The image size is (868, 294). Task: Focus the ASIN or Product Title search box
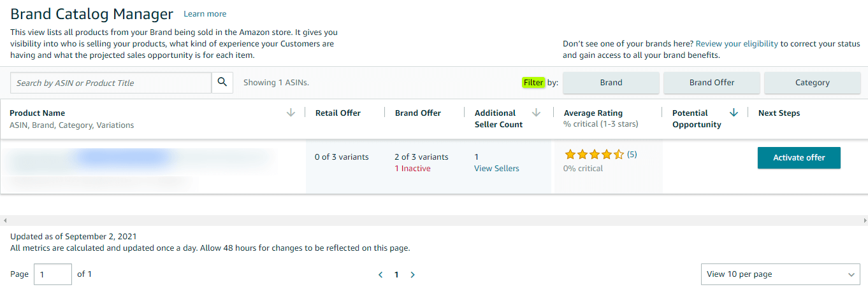111,83
